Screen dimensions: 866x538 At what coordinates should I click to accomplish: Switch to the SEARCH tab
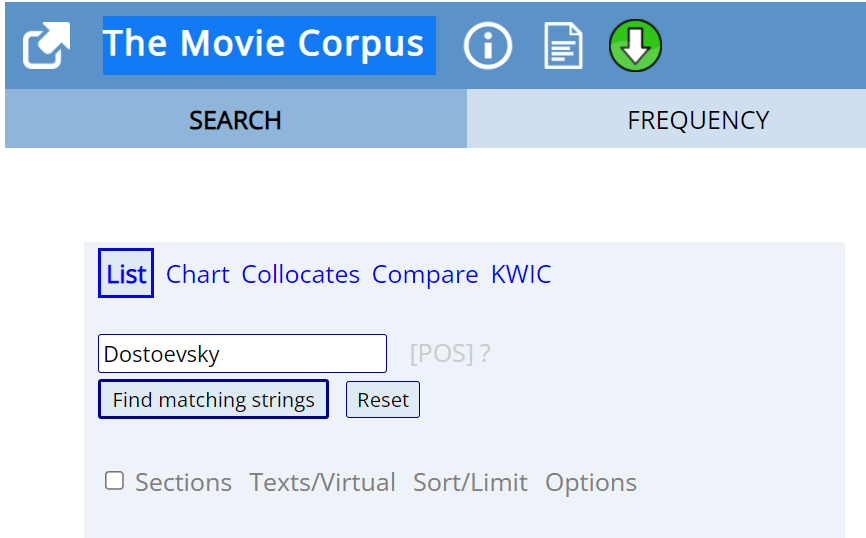tap(235, 120)
